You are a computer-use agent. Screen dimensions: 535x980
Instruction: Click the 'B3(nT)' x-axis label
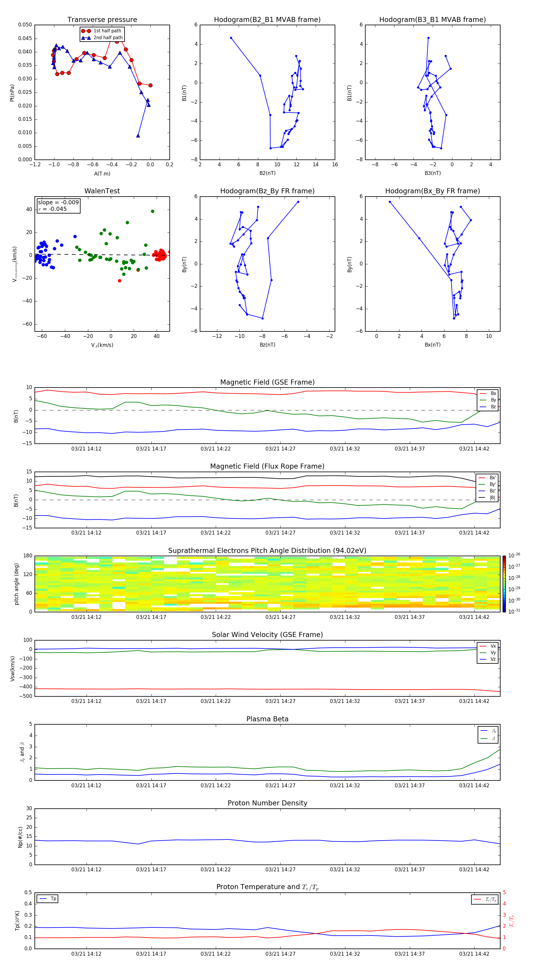point(432,173)
